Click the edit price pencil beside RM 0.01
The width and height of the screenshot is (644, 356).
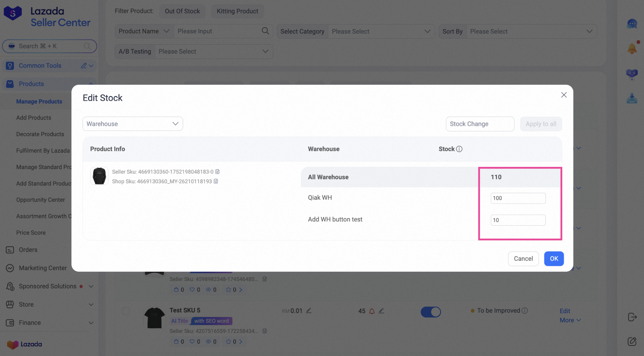pyautogui.click(x=309, y=311)
